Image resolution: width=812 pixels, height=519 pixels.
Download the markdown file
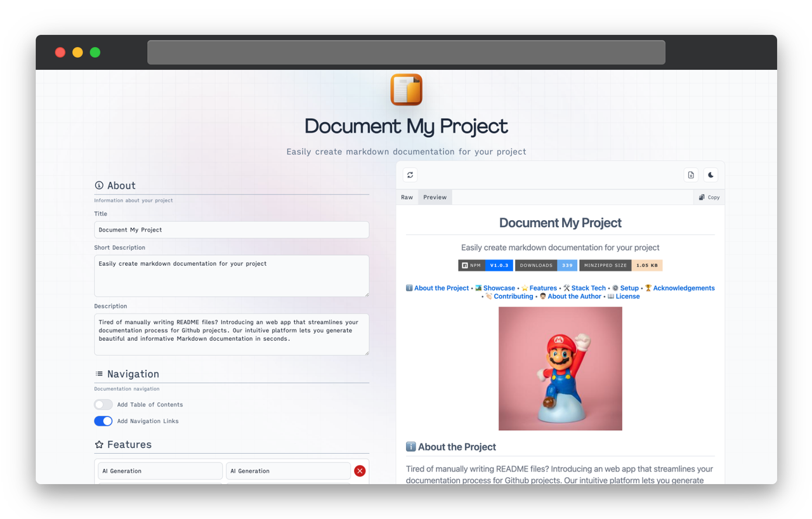(x=691, y=174)
